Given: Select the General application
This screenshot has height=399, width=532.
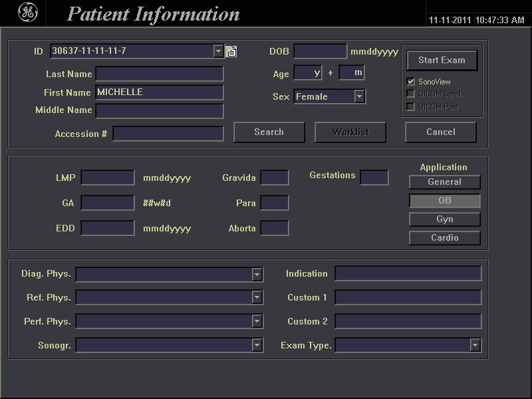Looking at the screenshot, I should click(444, 182).
